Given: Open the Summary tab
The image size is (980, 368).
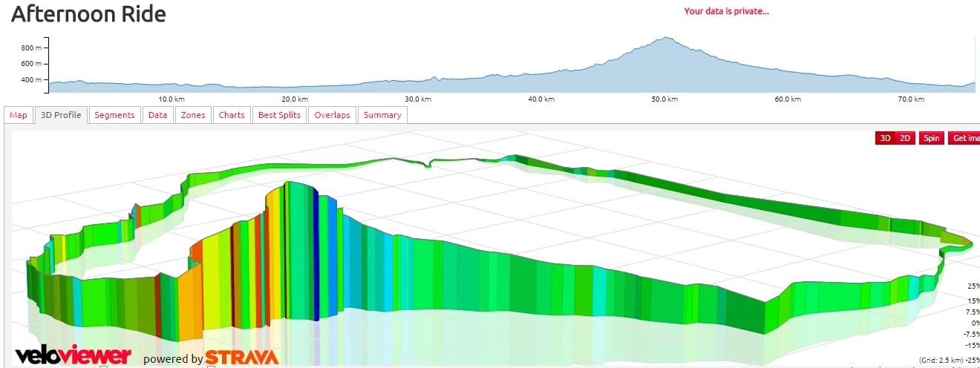Looking at the screenshot, I should point(382,115).
